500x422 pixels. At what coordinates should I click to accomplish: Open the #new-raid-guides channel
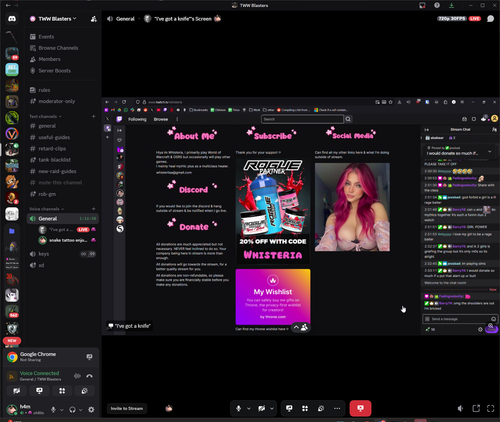pyautogui.click(x=63, y=171)
